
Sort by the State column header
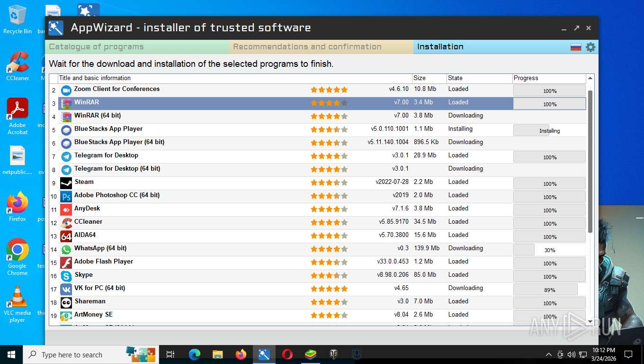(479, 78)
